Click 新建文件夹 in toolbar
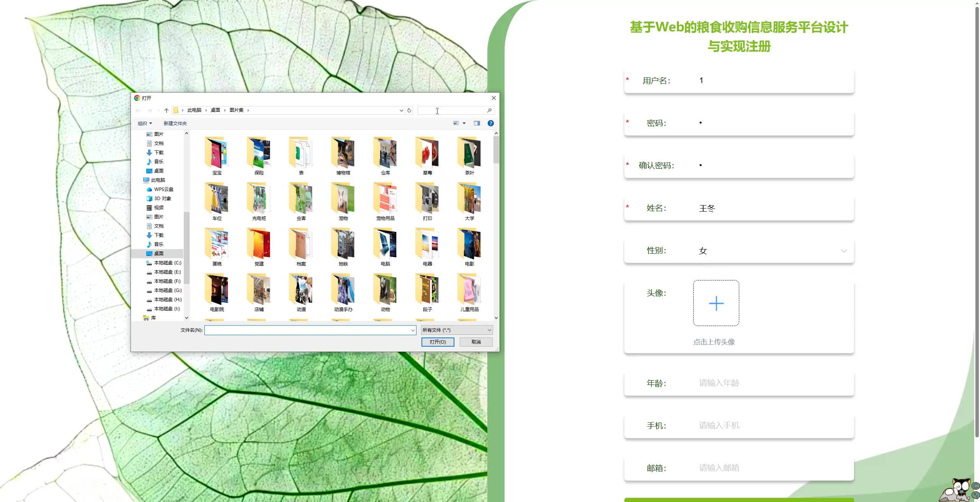 175,123
